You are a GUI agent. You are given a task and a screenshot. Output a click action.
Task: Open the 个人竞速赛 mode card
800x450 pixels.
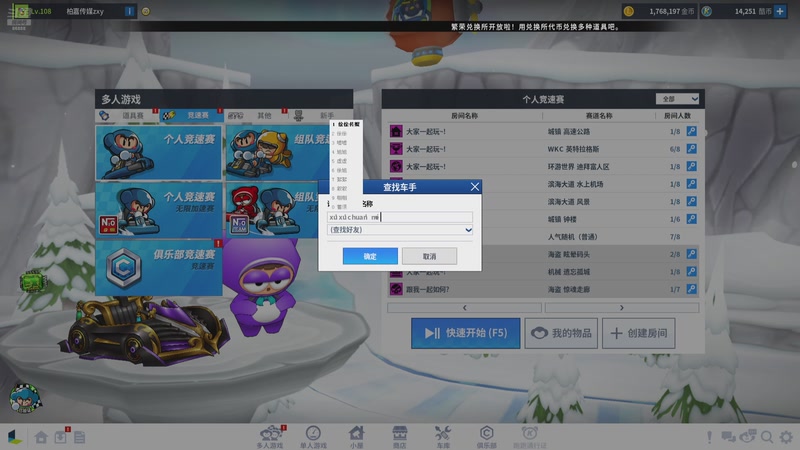[x=159, y=153]
